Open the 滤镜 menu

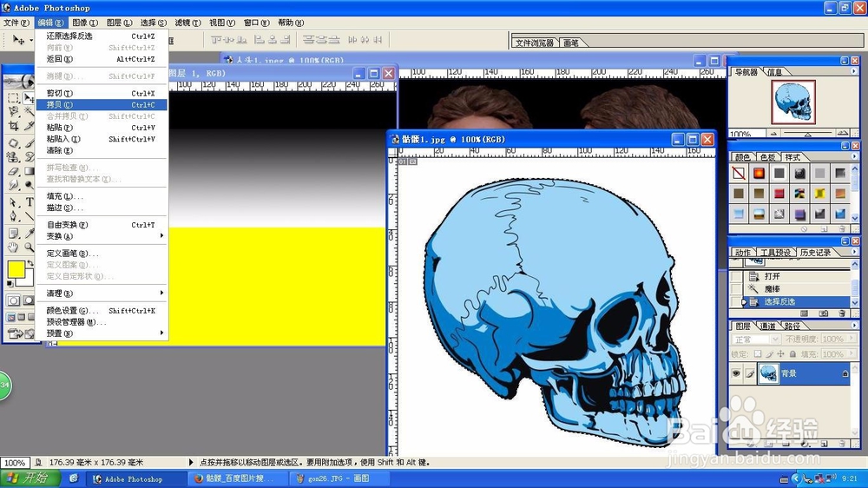187,23
